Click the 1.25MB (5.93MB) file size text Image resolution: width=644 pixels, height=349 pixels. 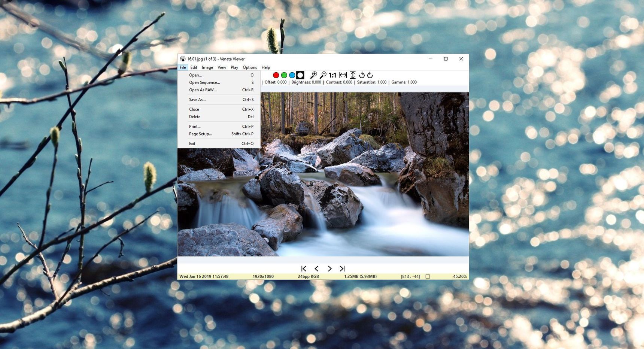coord(361,276)
